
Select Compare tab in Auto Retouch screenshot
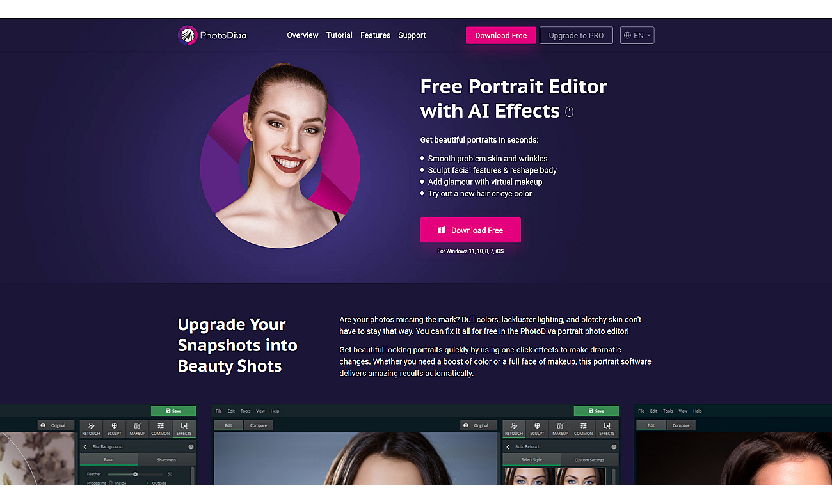click(259, 425)
